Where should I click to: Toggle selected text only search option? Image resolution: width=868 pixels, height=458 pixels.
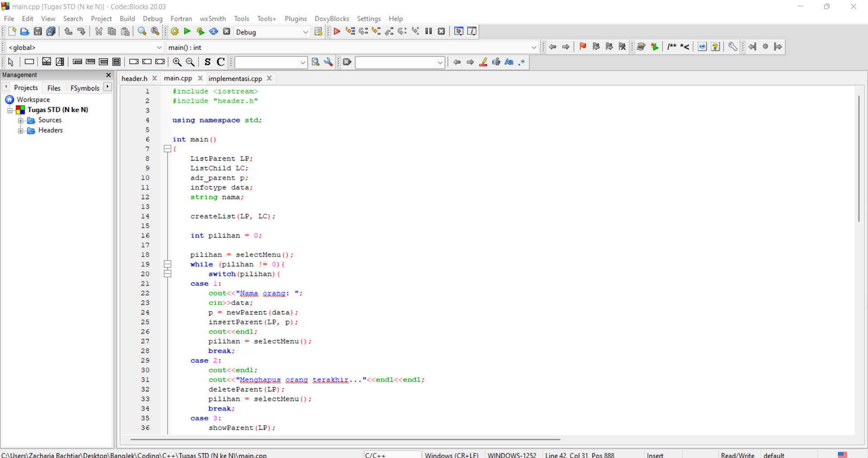click(496, 62)
